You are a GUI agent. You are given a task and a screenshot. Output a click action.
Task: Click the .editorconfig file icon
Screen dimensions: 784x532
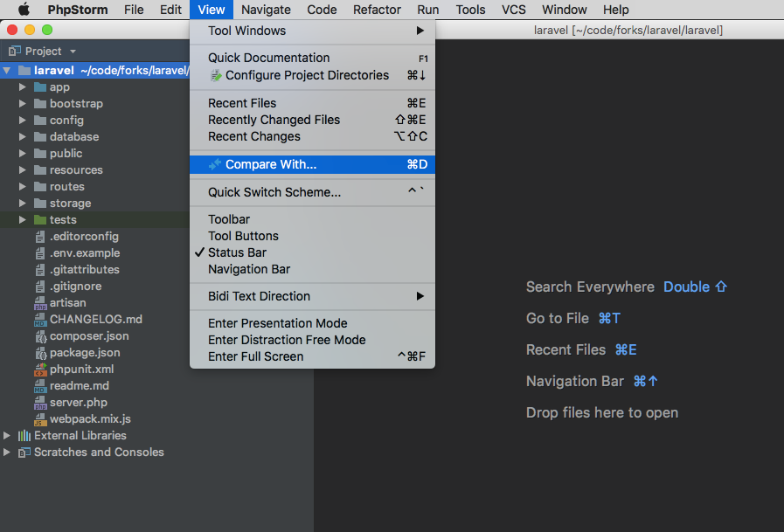pos(40,236)
